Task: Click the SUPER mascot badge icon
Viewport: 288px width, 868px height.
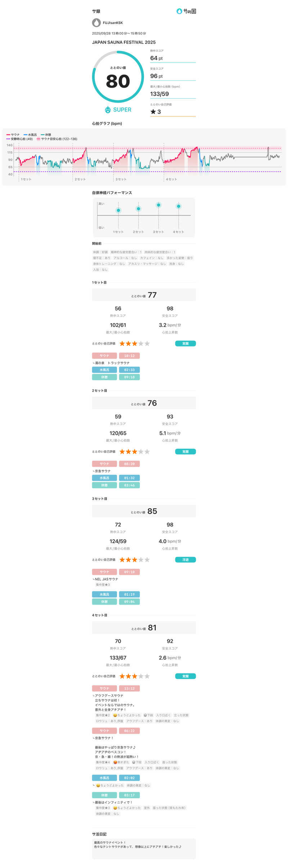Action: 108,110
